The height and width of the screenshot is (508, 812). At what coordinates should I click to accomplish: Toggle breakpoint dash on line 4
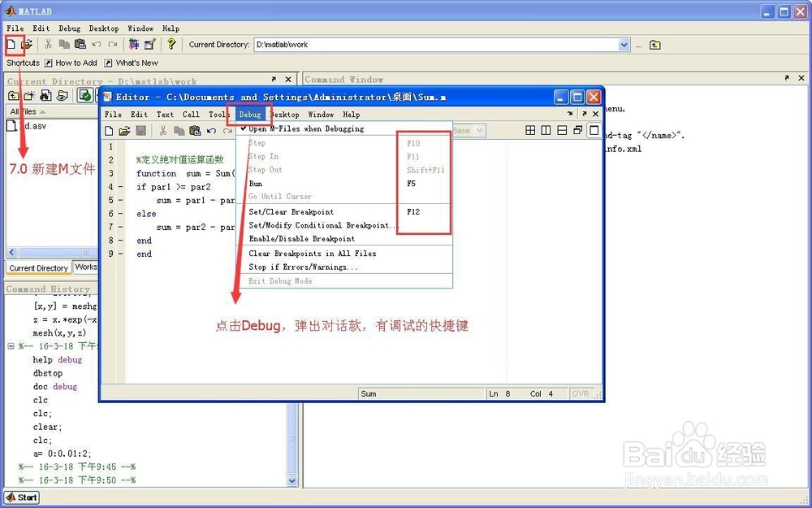click(x=120, y=187)
